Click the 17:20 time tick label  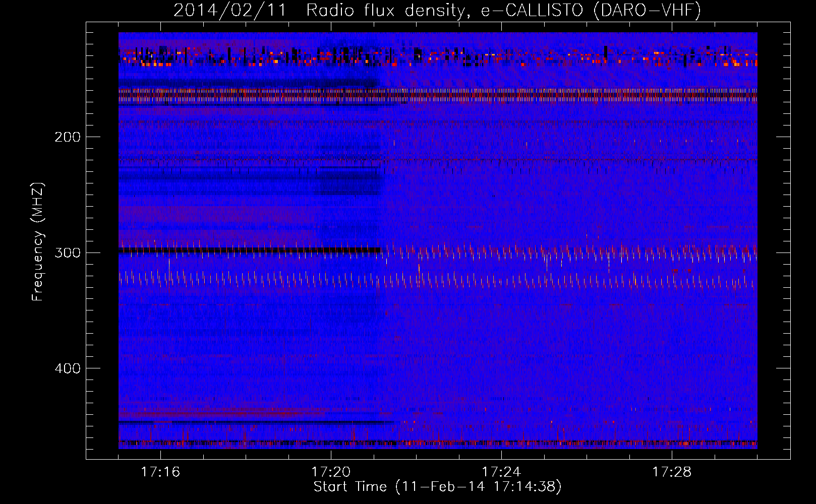pyautogui.click(x=331, y=472)
